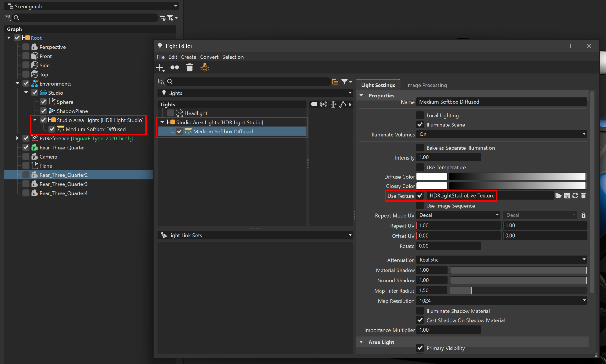Switch to the Image Processing tab
The height and width of the screenshot is (364, 606).
[x=426, y=85]
